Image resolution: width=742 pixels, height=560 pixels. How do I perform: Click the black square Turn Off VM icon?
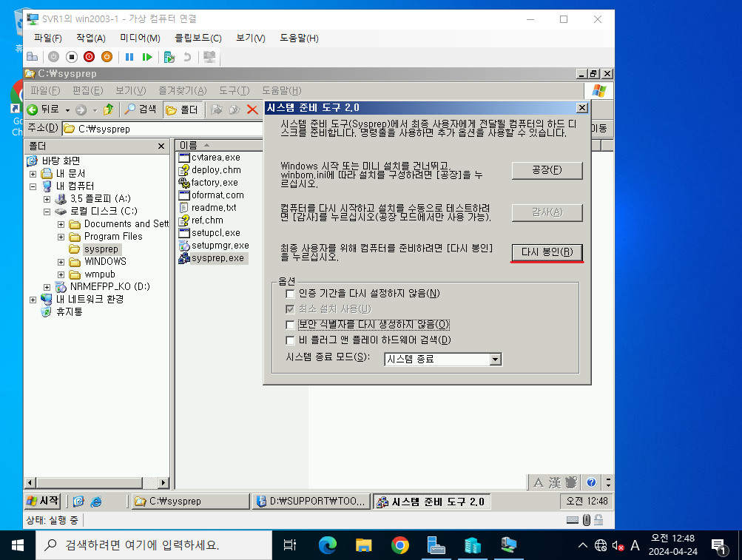(x=72, y=57)
